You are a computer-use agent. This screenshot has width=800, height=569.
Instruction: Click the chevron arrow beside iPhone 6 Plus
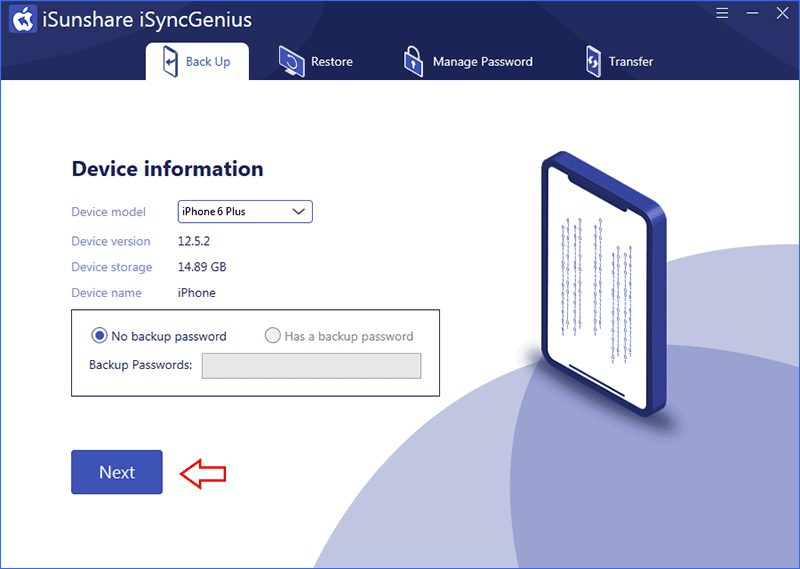[298, 211]
